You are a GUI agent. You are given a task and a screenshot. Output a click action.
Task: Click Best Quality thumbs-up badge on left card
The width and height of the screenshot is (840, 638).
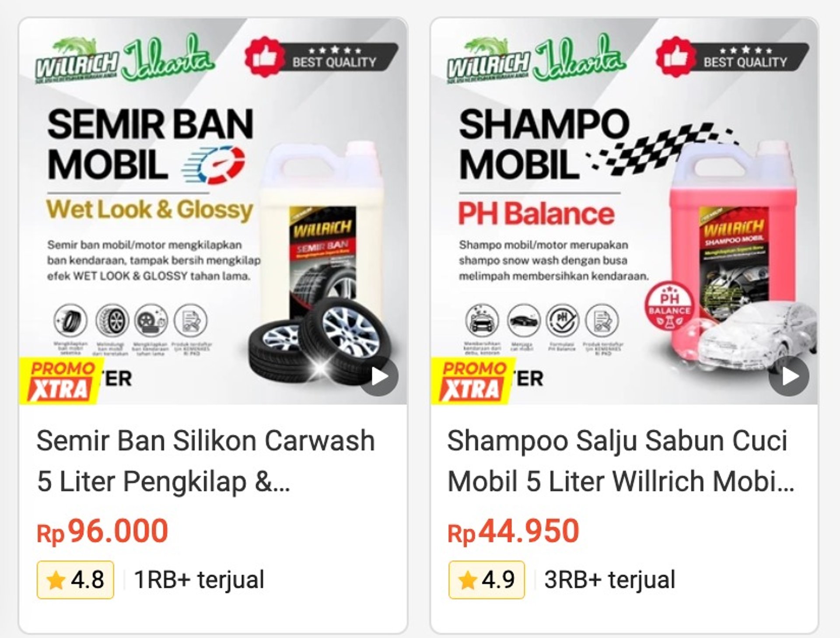point(322,57)
